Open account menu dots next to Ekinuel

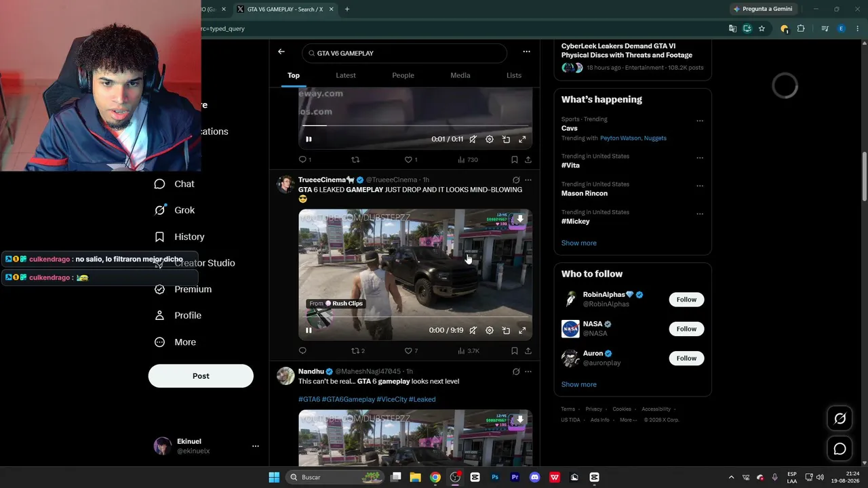(256, 446)
